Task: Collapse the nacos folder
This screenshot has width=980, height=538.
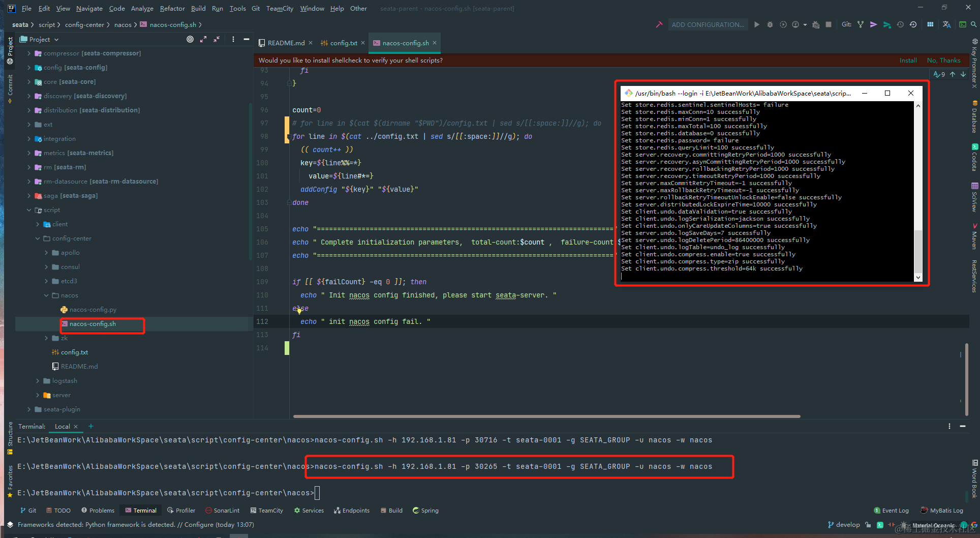Action: tap(46, 295)
